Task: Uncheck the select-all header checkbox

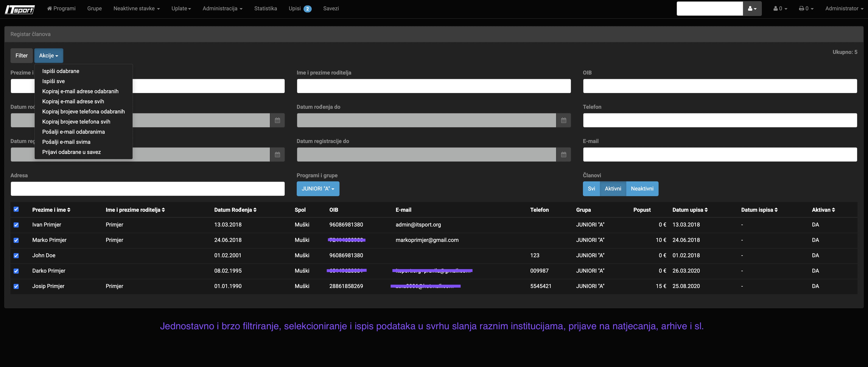Action: (16, 209)
